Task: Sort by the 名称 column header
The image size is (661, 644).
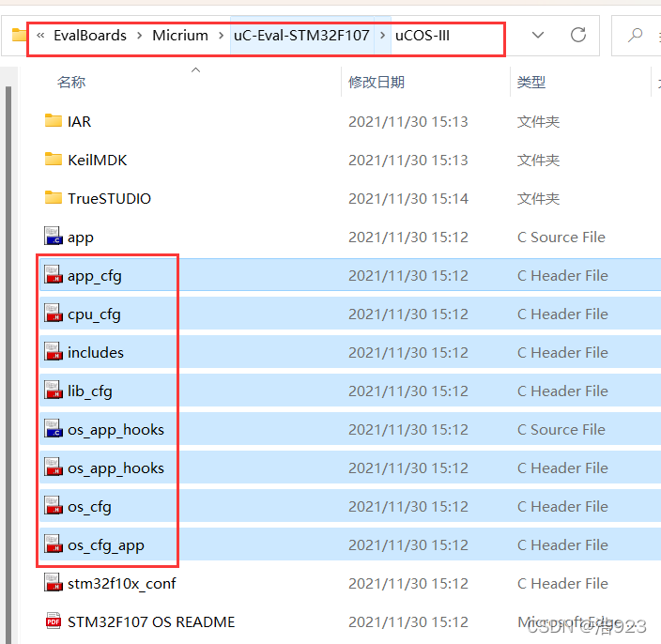Action: 70,82
